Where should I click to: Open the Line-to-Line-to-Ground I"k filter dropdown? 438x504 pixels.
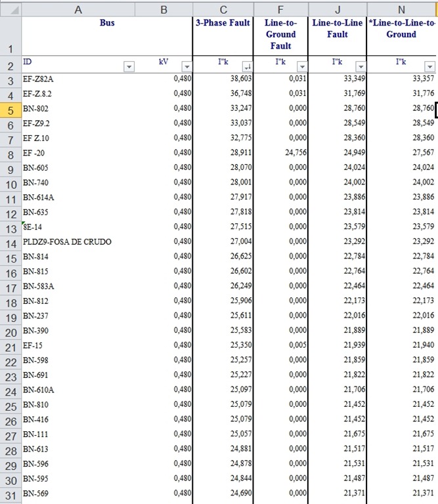[429, 66]
